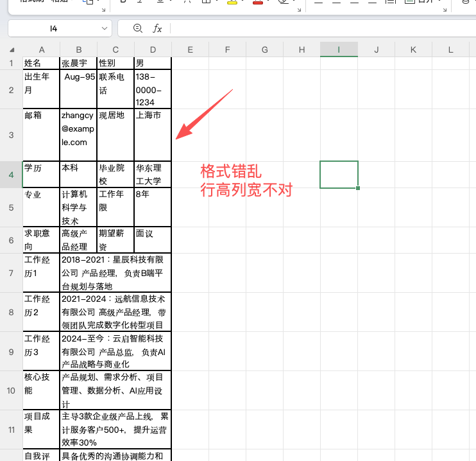Image resolution: width=476 pixels, height=461 pixels.
Task: Click the cell containing 面议
Action: point(153,240)
